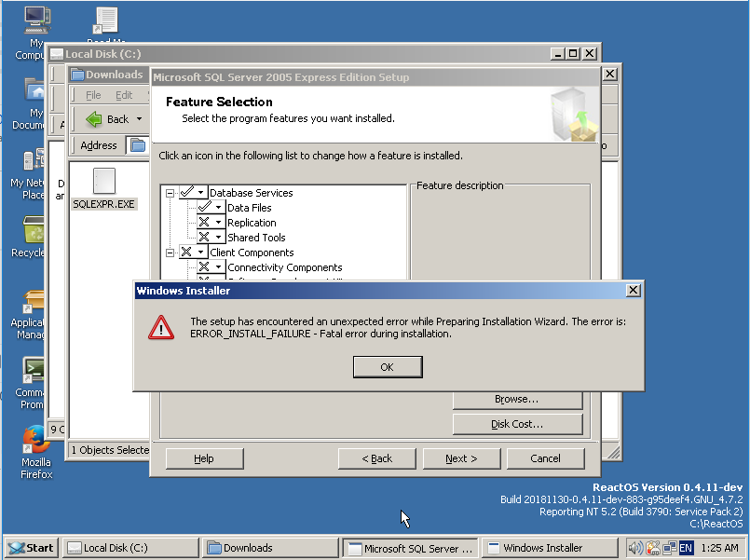Click the "1 Objects Selected" status bar text

[110, 450]
